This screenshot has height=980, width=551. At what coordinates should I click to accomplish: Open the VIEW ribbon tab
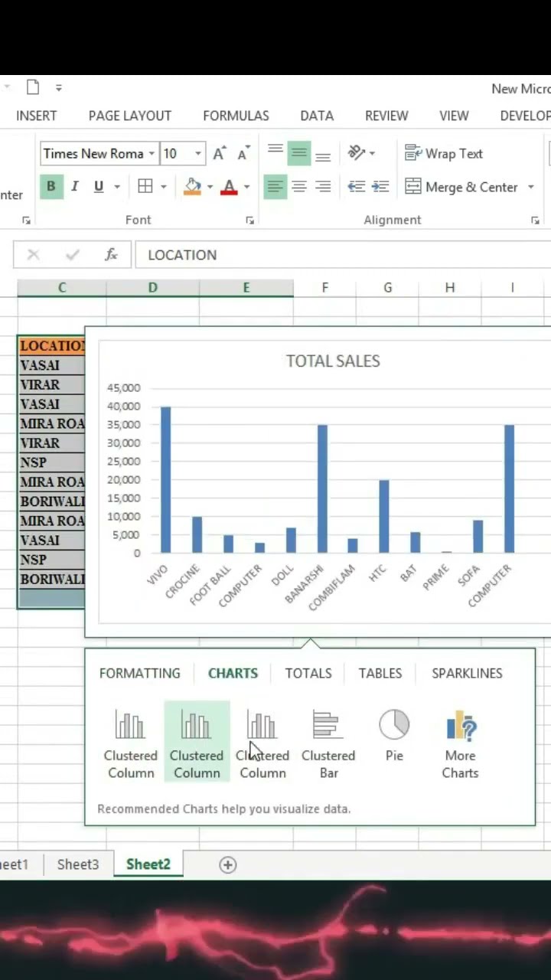pos(454,116)
